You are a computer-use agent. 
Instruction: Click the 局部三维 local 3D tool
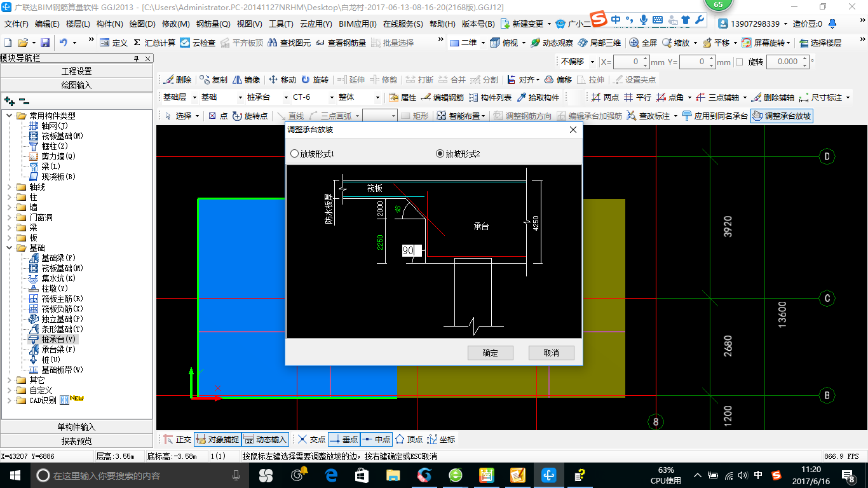pos(600,43)
